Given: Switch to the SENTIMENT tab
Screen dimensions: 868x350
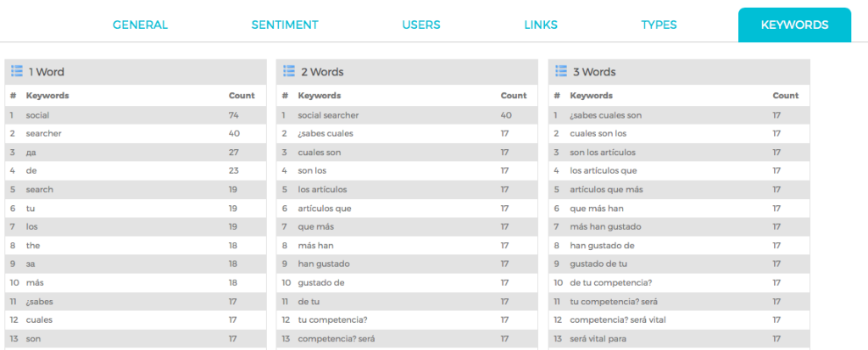Looking at the screenshot, I should [285, 25].
